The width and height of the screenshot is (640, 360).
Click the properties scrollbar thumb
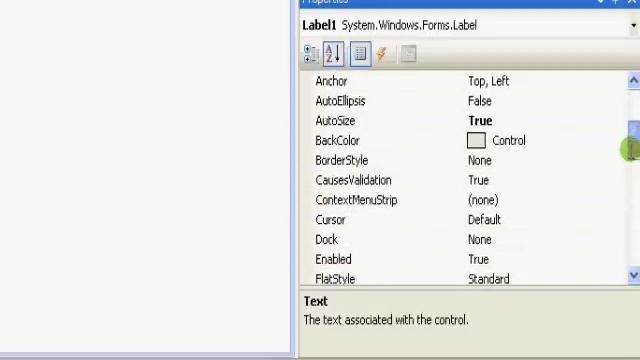(633, 140)
